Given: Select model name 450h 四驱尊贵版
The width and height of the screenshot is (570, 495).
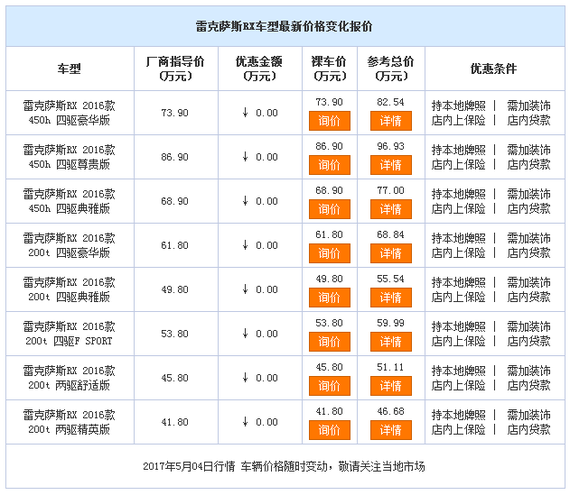Looking at the screenshot, I should click(69, 157).
